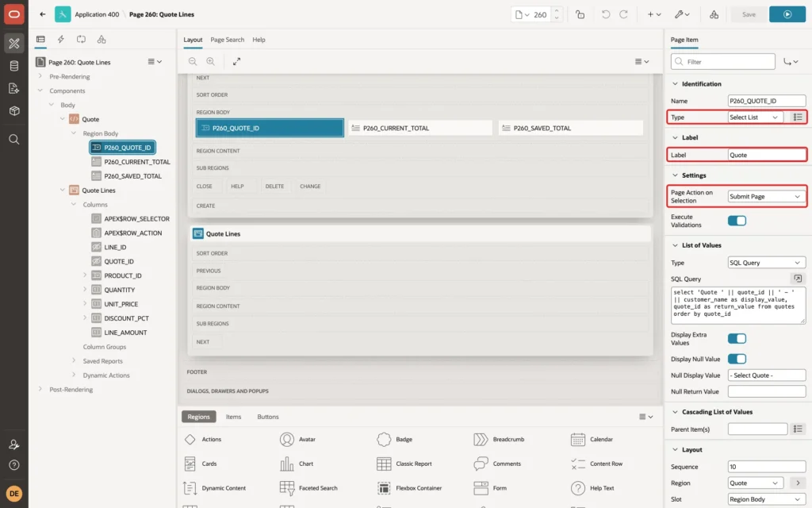Click the Zoom In magnifier in Layout

point(211,61)
